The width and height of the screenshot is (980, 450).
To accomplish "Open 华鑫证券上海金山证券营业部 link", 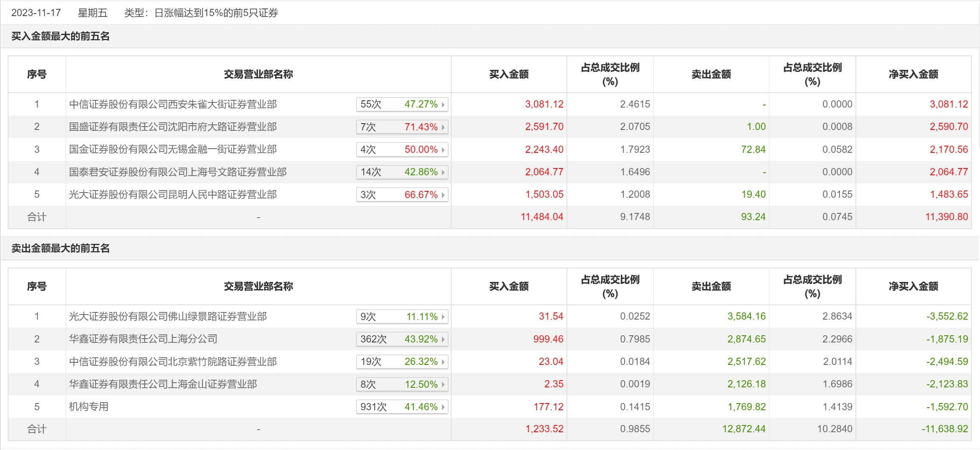I will [163, 384].
